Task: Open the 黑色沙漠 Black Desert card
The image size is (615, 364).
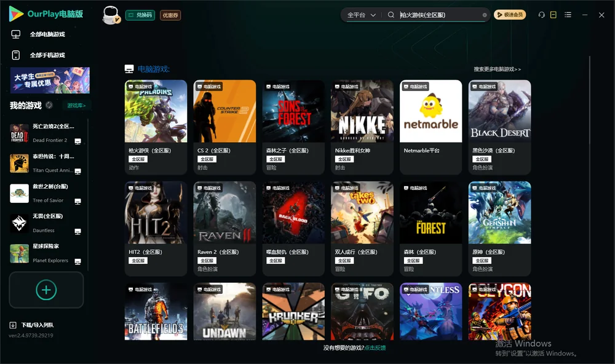Action: click(499, 127)
